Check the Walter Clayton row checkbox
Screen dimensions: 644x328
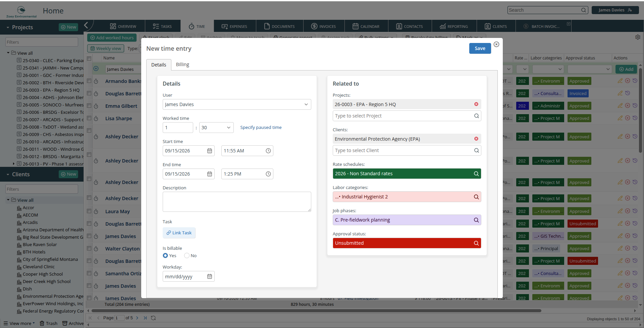89,248
